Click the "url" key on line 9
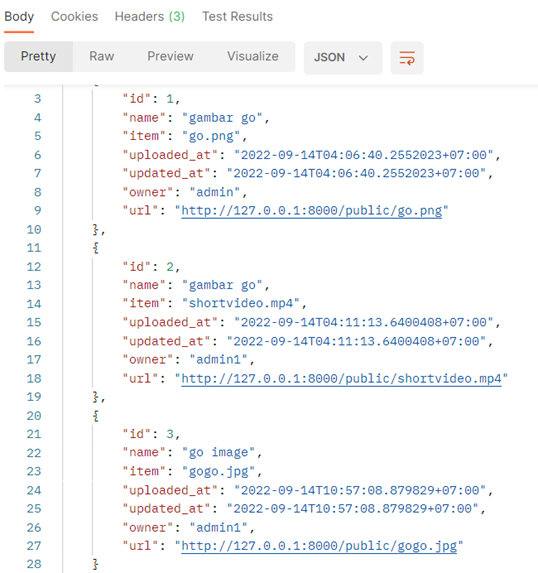The width and height of the screenshot is (538, 573). [140, 211]
